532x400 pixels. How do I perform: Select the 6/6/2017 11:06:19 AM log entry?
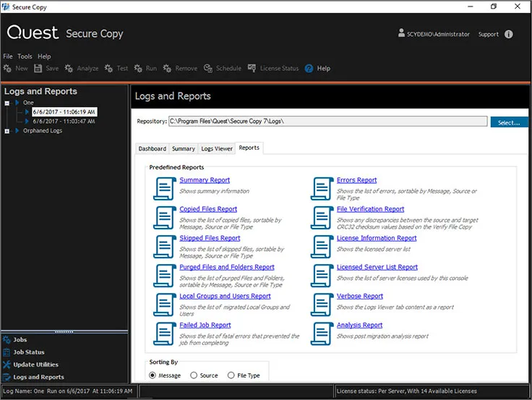tap(64, 111)
